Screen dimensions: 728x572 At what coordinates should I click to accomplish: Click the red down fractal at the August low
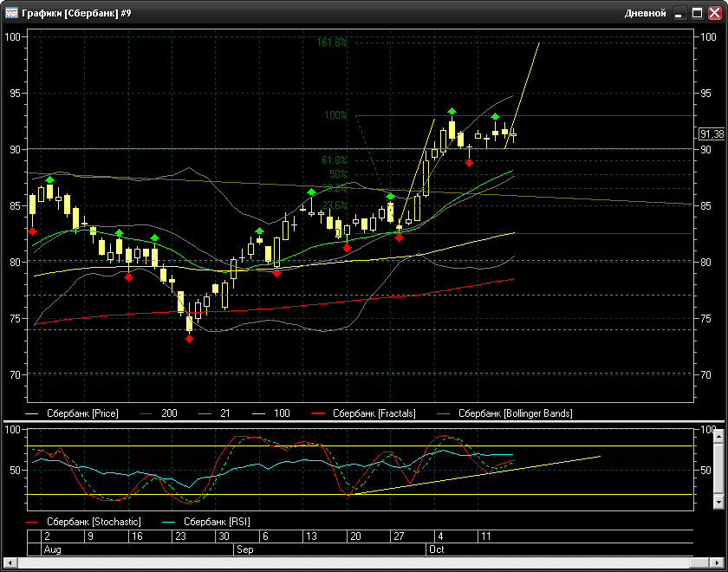coord(189,340)
